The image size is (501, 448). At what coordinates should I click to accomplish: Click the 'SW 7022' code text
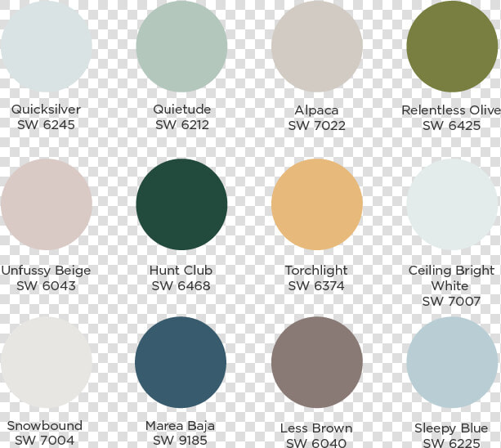click(x=316, y=126)
